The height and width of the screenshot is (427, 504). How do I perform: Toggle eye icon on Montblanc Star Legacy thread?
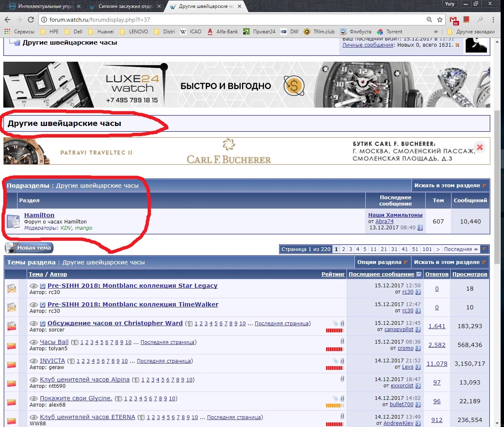coord(34,286)
